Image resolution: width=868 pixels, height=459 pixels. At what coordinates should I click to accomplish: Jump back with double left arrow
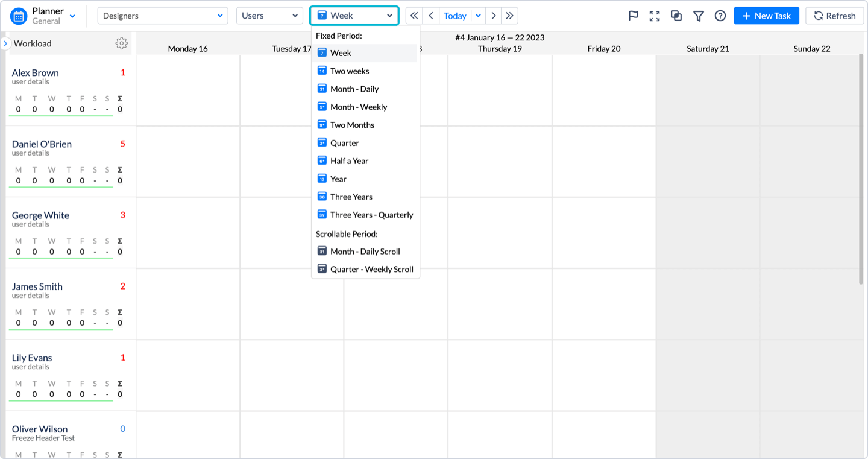coord(414,16)
